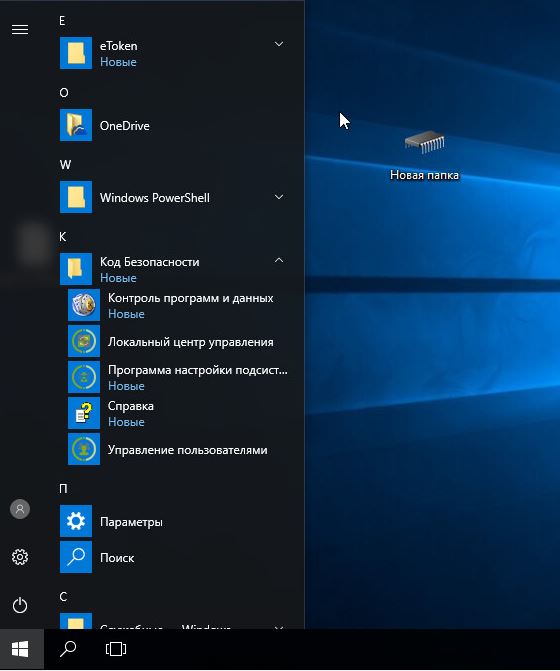Open Task View on the taskbar
Image resolution: width=560 pixels, height=671 pixels.
[x=116, y=649]
